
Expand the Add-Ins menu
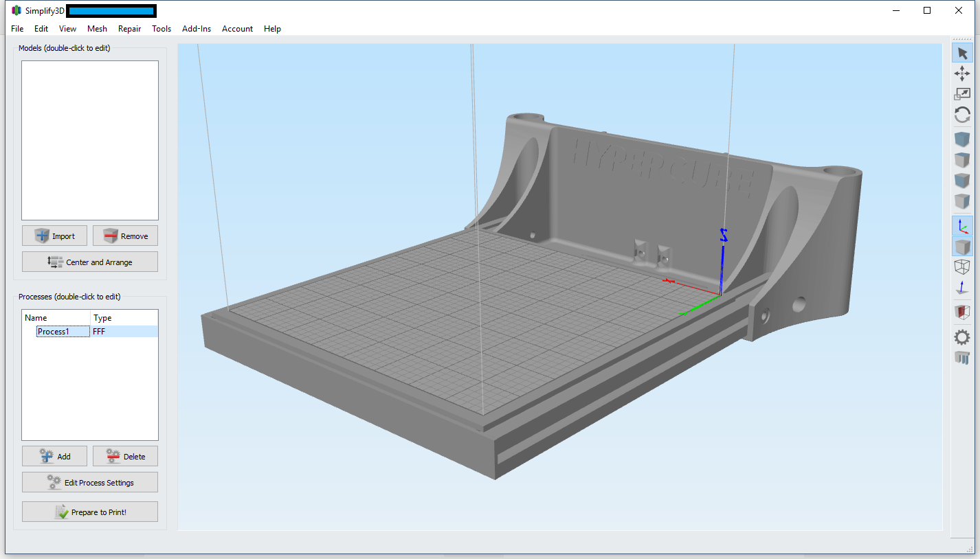tap(197, 29)
